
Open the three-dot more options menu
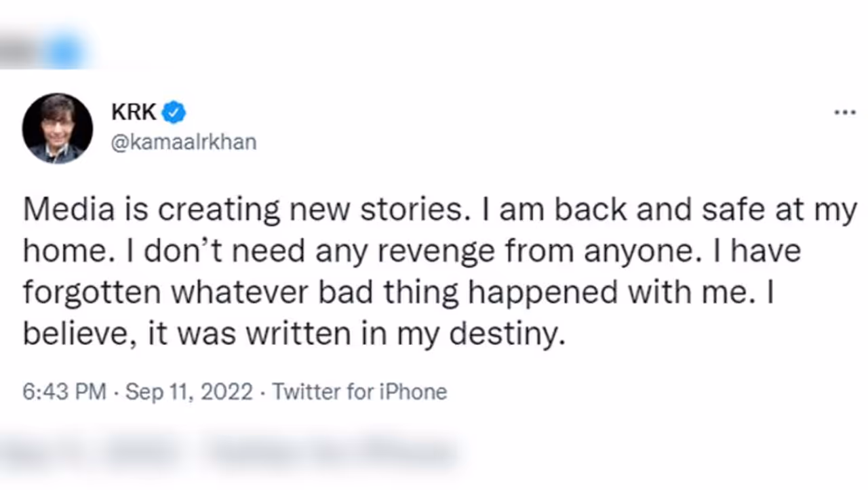coord(844,113)
